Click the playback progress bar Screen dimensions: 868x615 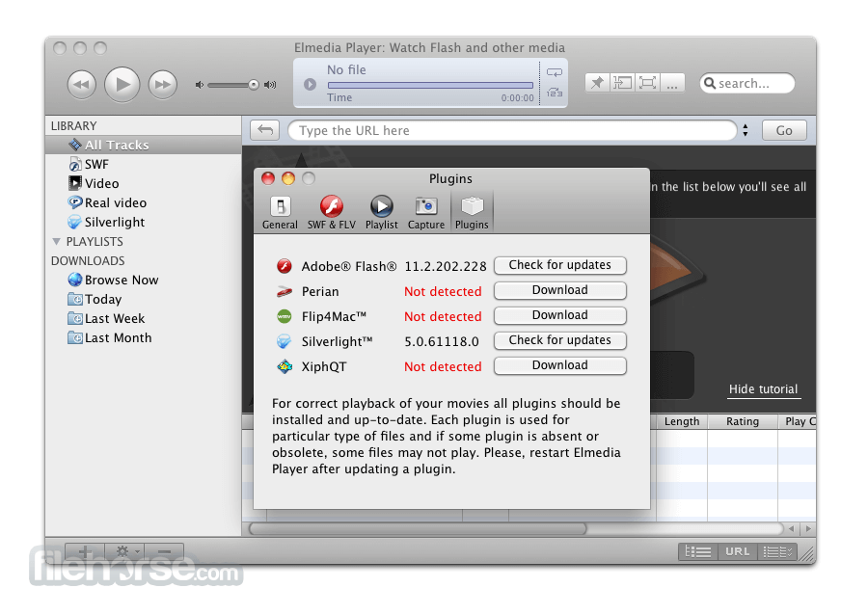point(430,85)
